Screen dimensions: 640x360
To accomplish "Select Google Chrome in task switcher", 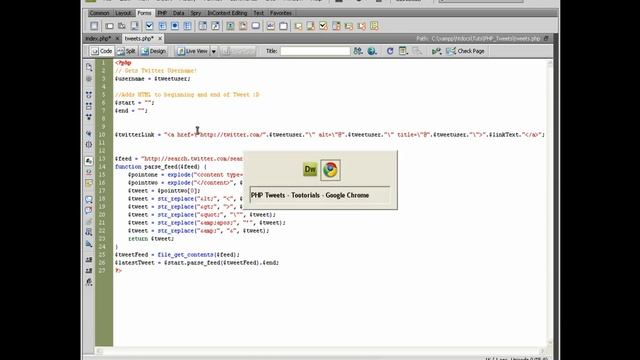I will click(x=330, y=170).
